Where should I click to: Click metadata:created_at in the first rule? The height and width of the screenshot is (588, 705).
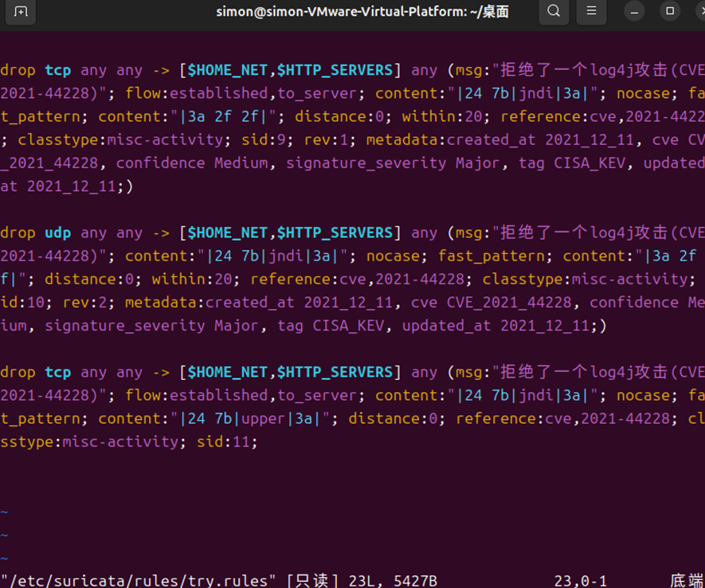click(x=451, y=139)
